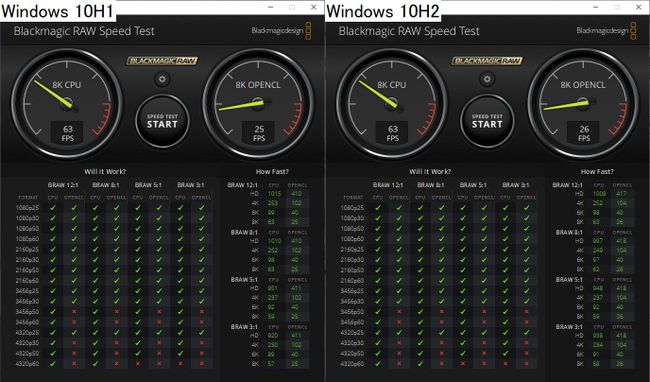The height and width of the screenshot is (382, 650).
Task: Click Blackmagicdesign logo in 10H1 window
Action: point(281,31)
